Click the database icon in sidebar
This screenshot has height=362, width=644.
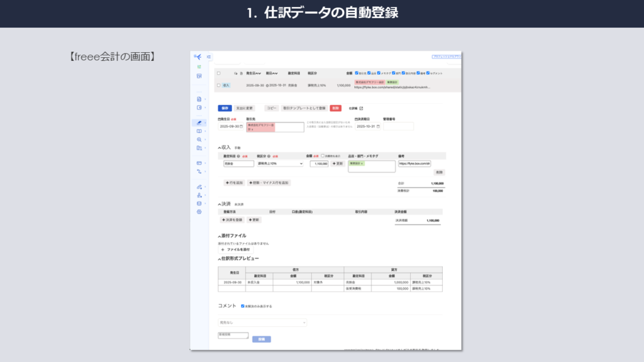[199, 203]
